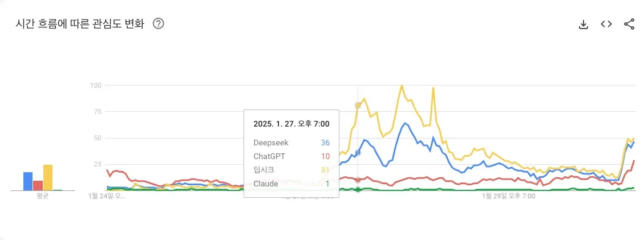Click the 평균 label under the bars

(43, 196)
